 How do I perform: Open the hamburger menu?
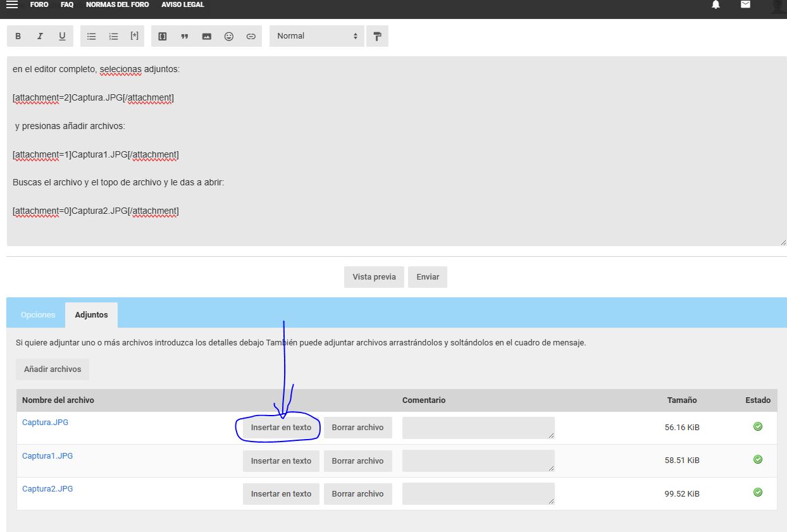pyautogui.click(x=12, y=4)
